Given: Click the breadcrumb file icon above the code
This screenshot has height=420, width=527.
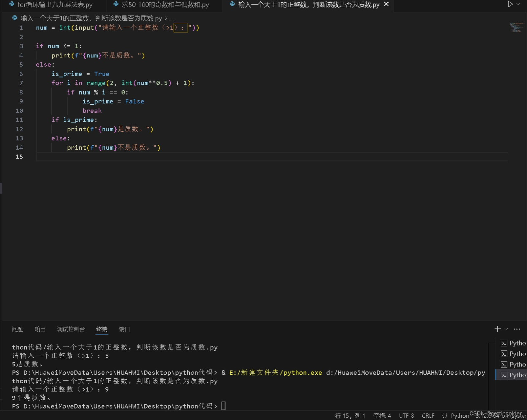Looking at the screenshot, I should click(14, 18).
